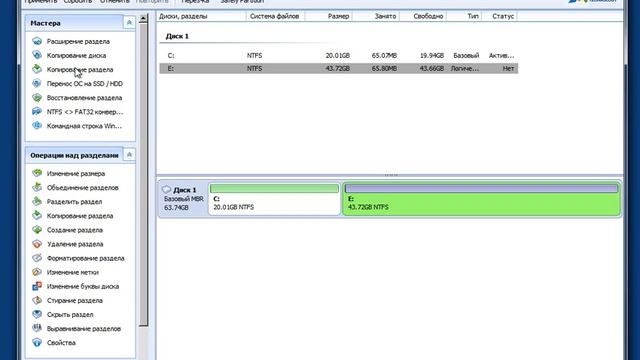
Task: Sort by the Система файлов column header
Action: pos(275,16)
